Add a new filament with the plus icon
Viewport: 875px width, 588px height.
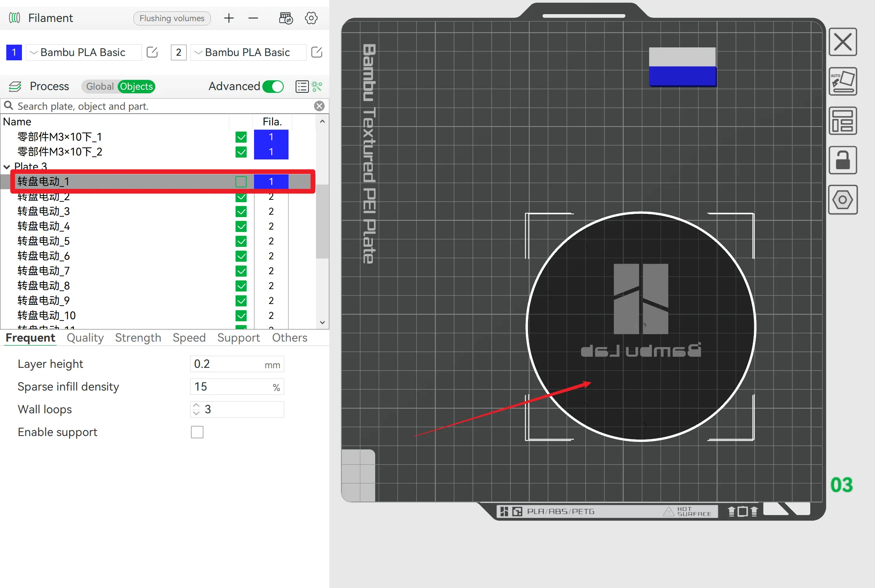pyautogui.click(x=229, y=18)
